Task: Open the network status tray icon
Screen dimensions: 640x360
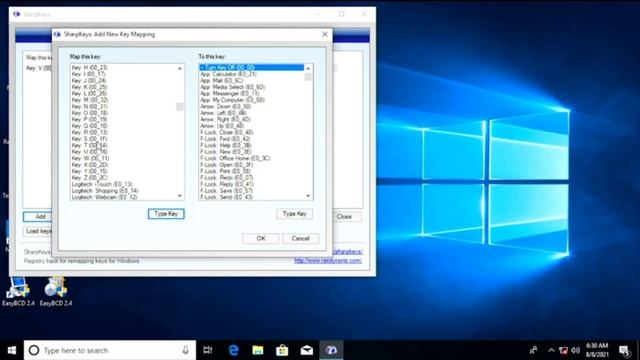Action: [x=563, y=350]
